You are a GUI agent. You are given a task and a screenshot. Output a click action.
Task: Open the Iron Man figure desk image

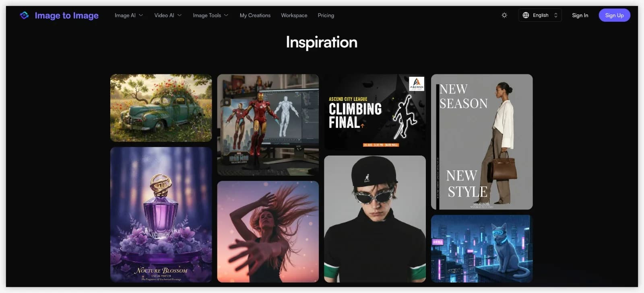268,125
